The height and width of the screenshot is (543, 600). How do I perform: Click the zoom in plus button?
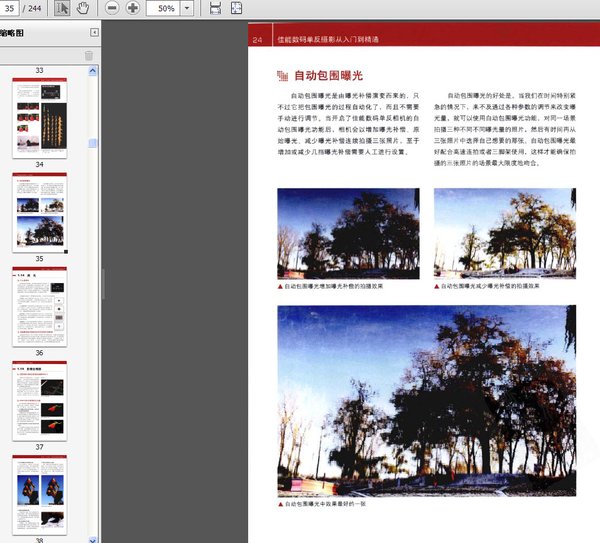[x=133, y=8]
